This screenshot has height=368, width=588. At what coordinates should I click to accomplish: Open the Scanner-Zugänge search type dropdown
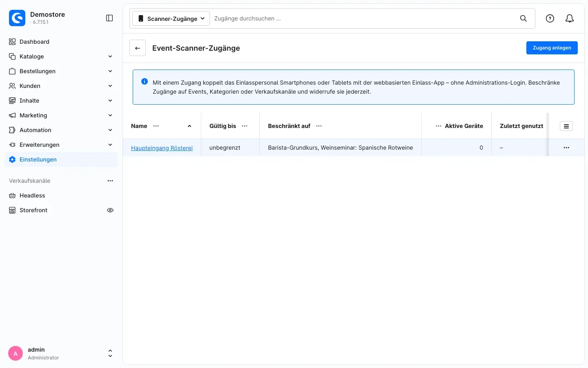click(171, 18)
